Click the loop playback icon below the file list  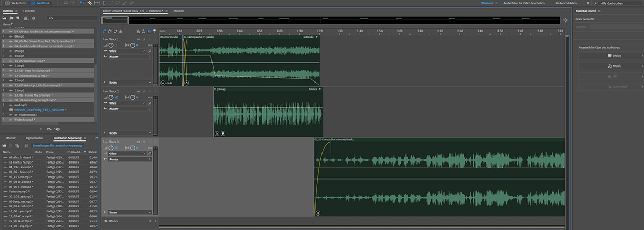49,129
